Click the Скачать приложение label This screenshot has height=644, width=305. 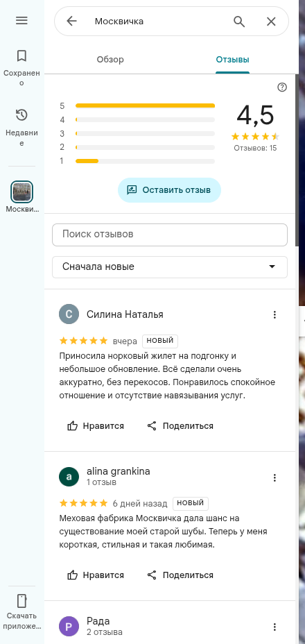21,621
